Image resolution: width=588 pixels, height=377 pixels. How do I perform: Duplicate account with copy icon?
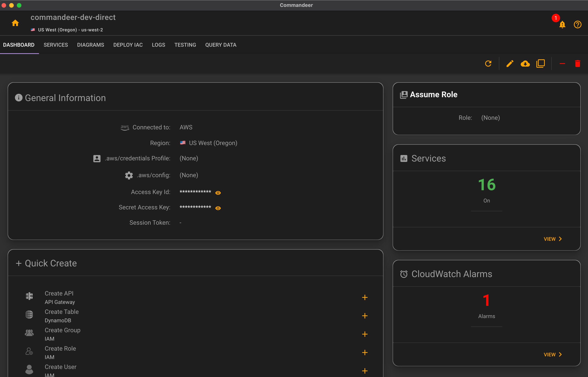coord(541,64)
